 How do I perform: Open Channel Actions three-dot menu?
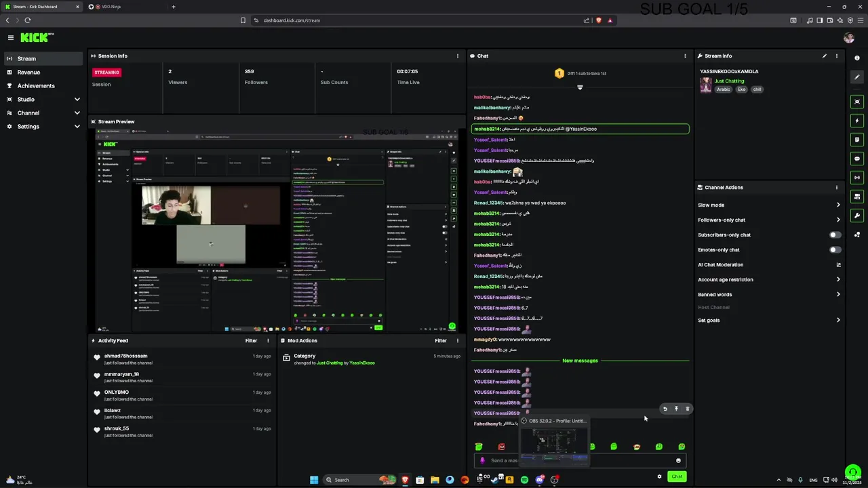[x=837, y=188]
